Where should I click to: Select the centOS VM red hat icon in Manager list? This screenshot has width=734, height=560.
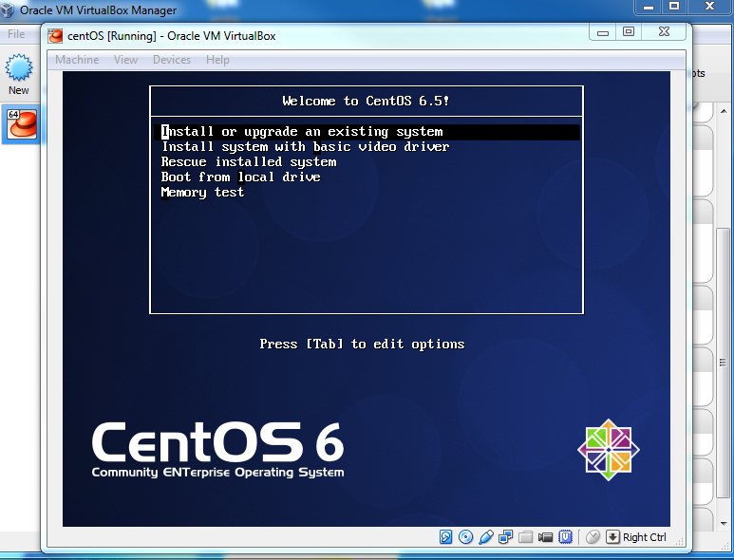coord(22,124)
